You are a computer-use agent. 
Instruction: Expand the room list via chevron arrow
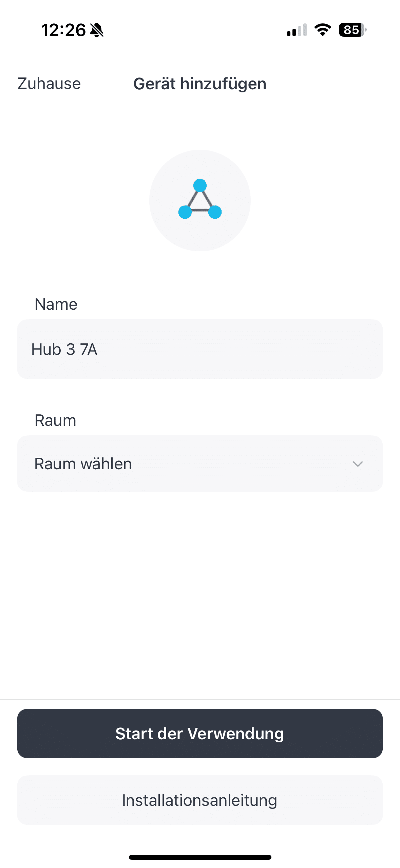(358, 464)
